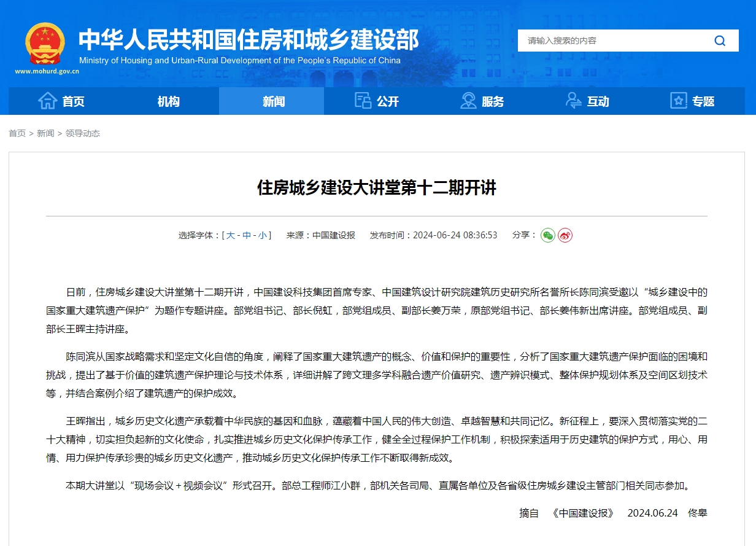Click the 公开 document icon in navigation
Viewport: 756px width, 546px height.
[363, 101]
